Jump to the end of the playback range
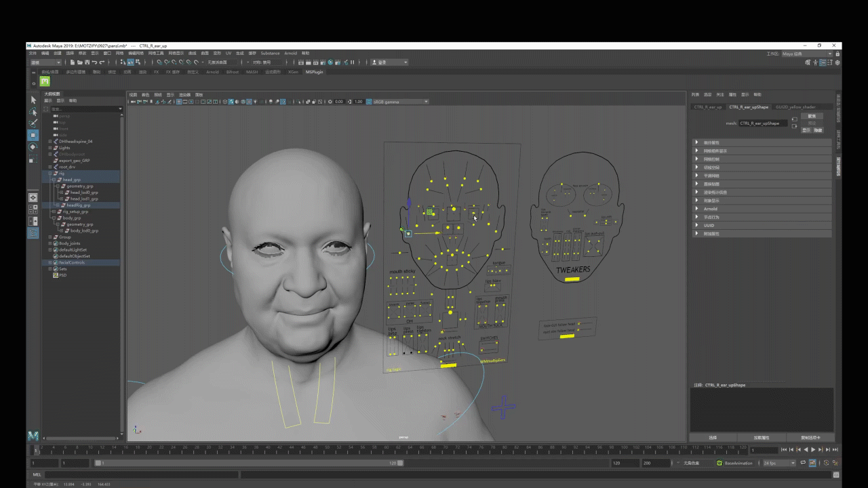Viewport: 868px width, 488px height. 835,450
